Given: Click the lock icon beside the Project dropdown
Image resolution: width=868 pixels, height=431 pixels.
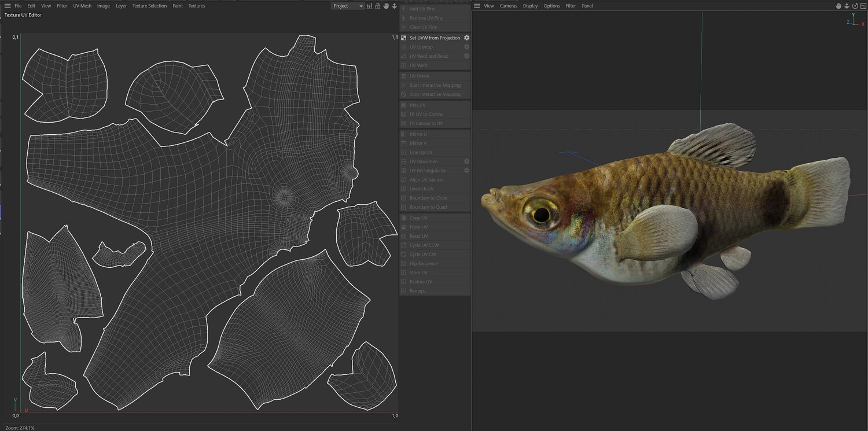Looking at the screenshot, I should tap(378, 6).
